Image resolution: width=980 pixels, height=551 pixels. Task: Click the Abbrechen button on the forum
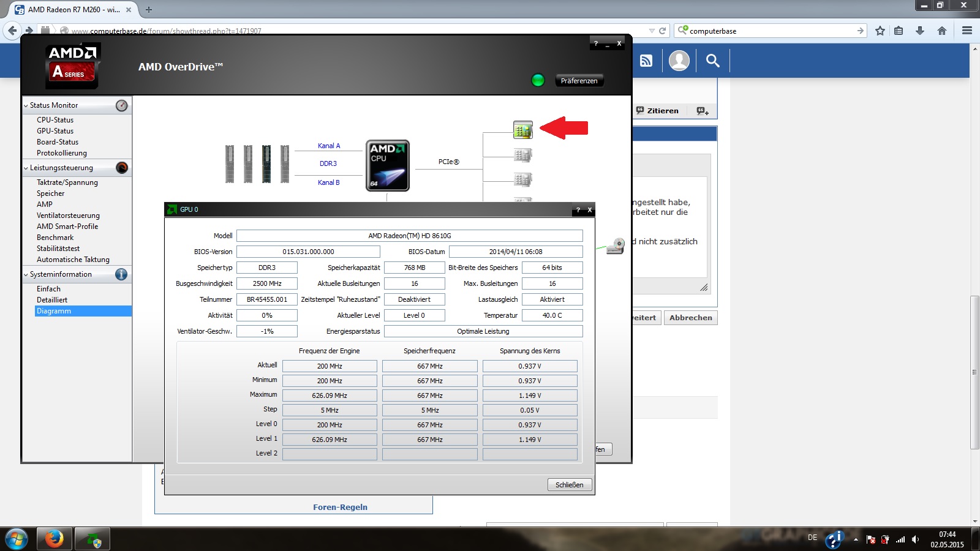click(x=691, y=318)
